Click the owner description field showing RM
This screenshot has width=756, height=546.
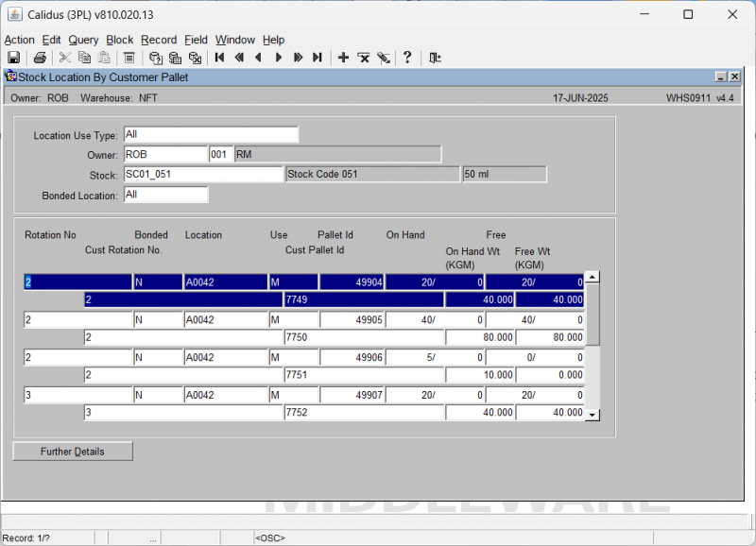click(337, 154)
